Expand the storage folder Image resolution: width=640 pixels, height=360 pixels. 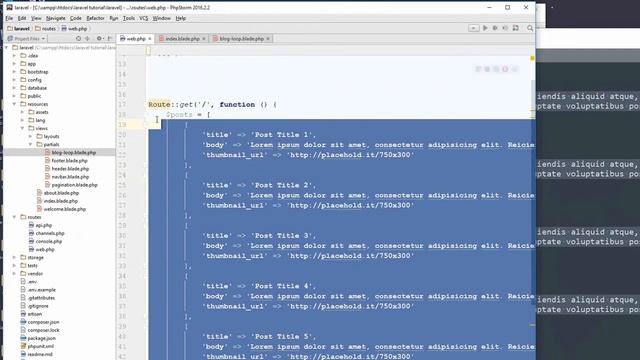(15, 258)
